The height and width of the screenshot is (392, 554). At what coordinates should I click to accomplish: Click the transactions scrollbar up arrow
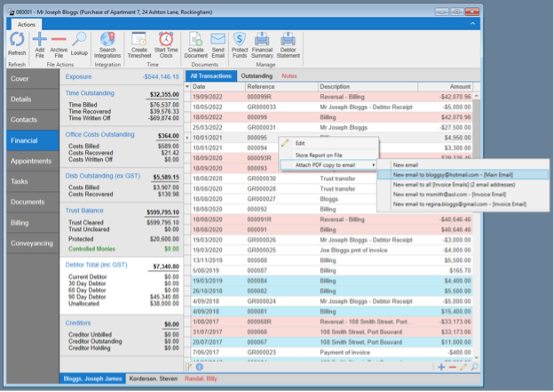point(476,96)
